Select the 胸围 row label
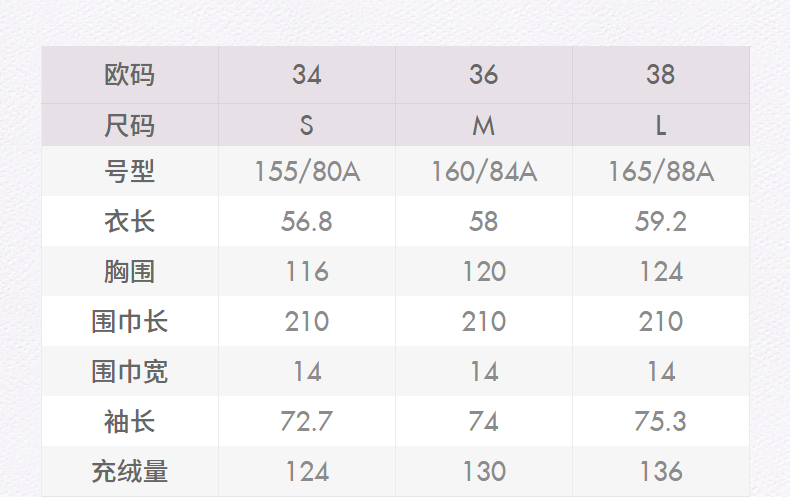Screen dimensions: 790x497 (130, 271)
